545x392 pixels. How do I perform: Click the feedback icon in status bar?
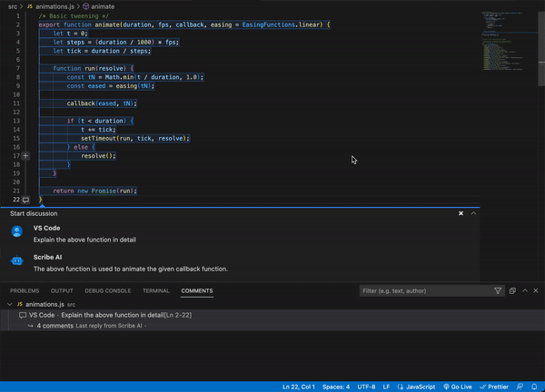520,387
